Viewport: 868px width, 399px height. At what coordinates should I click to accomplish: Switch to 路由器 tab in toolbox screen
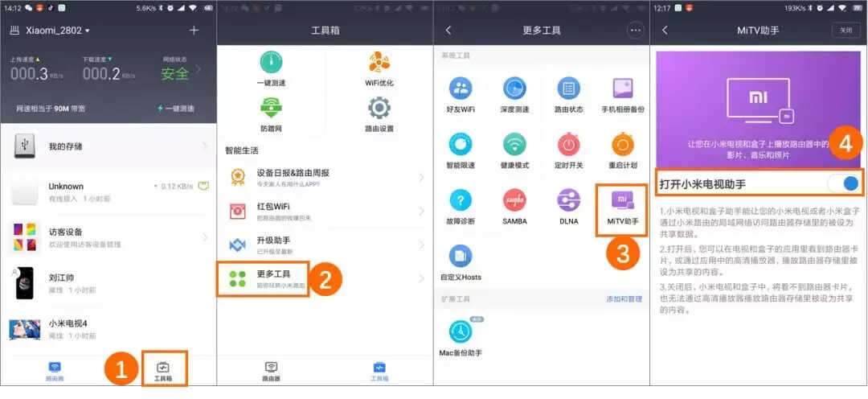(x=272, y=372)
